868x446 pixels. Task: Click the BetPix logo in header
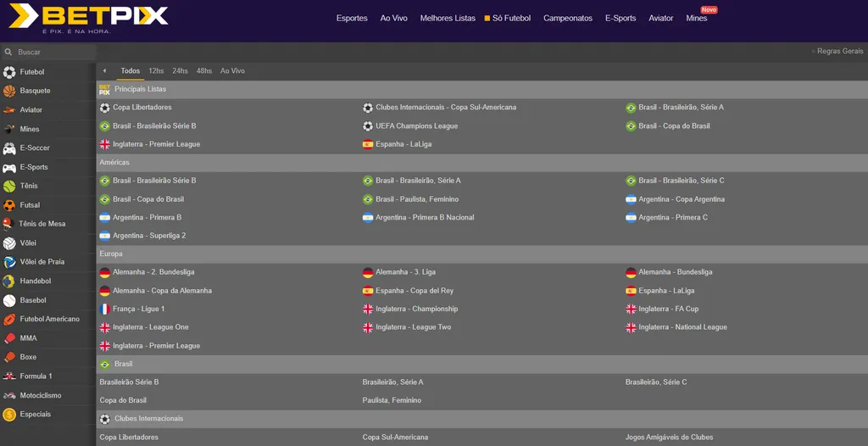point(88,19)
